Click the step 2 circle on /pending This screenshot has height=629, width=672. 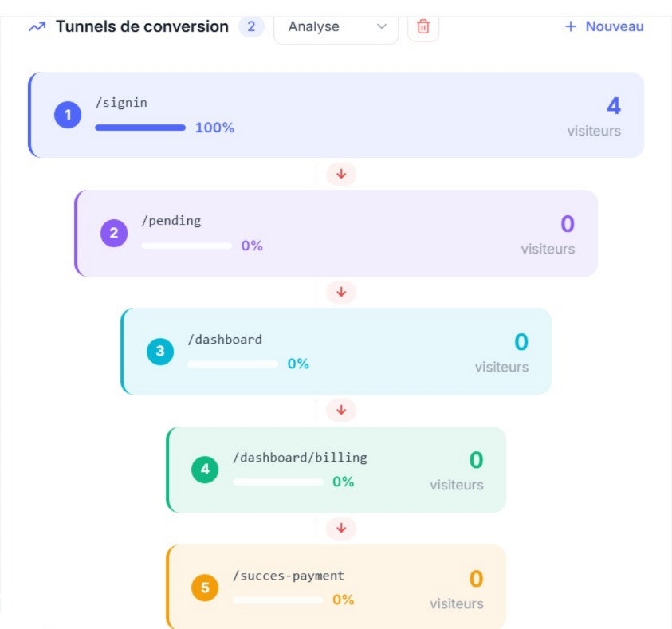(x=114, y=232)
